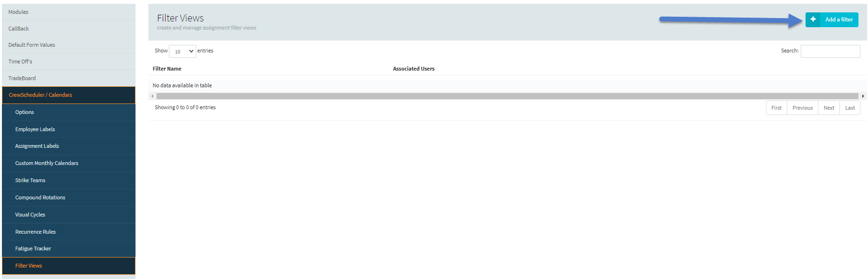Open Fatigue Tracker submenu item

[x=69, y=248]
